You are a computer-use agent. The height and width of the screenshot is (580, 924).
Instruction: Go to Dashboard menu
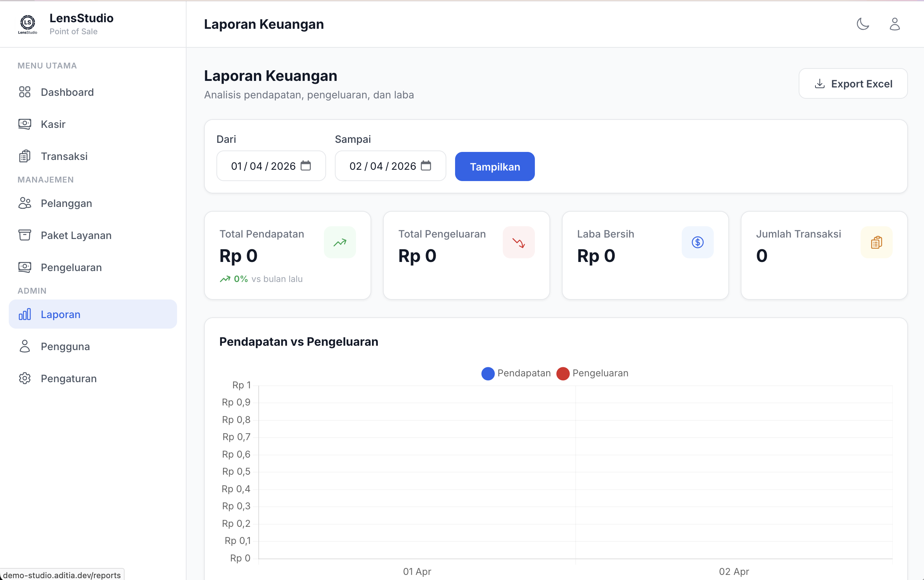(67, 92)
